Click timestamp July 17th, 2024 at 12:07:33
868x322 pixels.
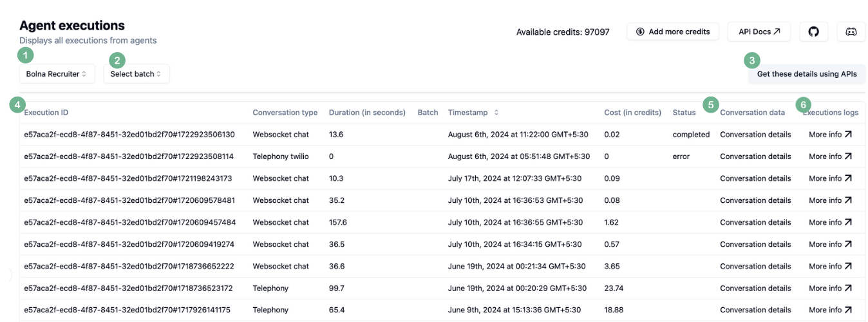(x=515, y=178)
